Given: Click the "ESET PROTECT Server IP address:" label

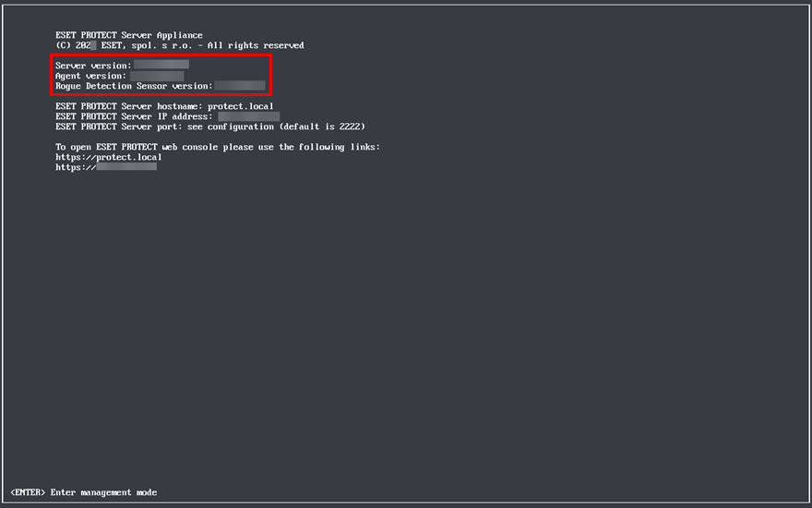Looking at the screenshot, I should (x=134, y=116).
